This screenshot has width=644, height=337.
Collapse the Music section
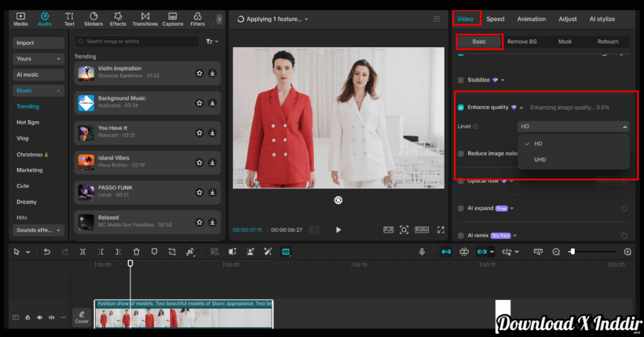[x=38, y=91]
